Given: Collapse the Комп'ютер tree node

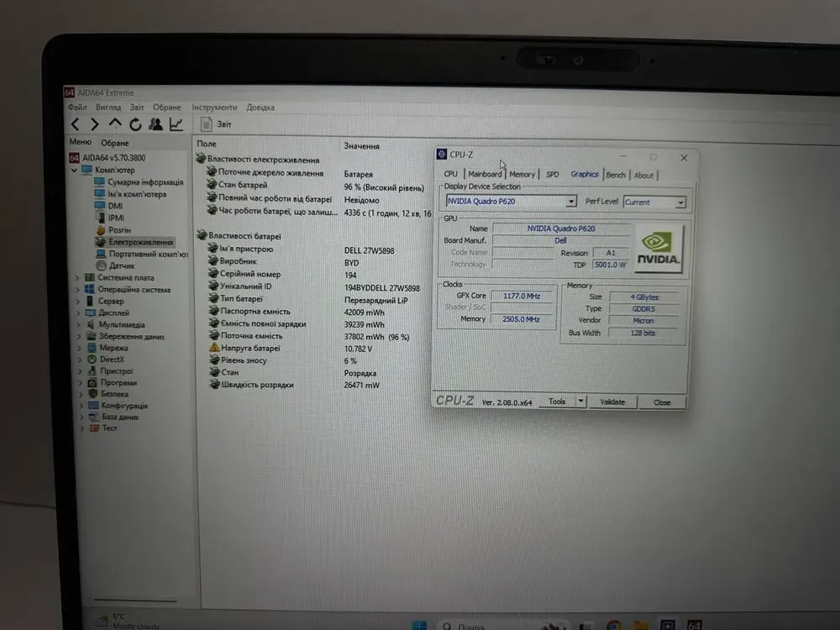Looking at the screenshot, I should click(x=76, y=171).
